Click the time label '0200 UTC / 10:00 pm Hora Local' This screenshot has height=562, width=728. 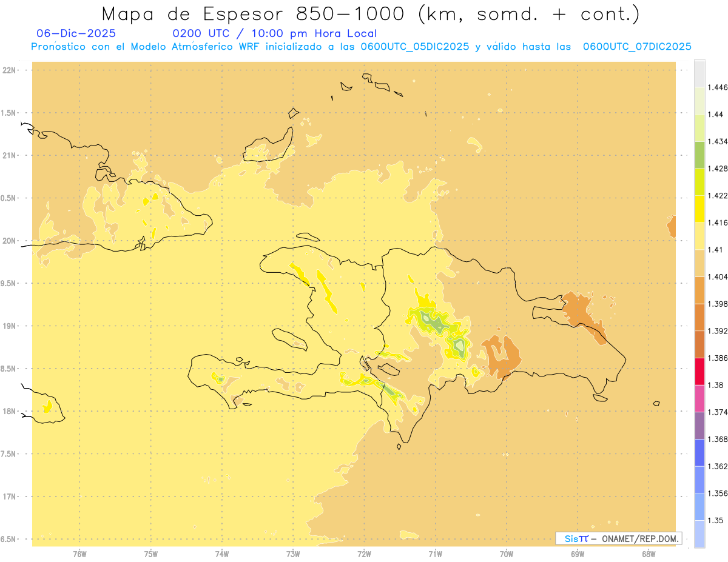pyautogui.click(x=274, y=34)
